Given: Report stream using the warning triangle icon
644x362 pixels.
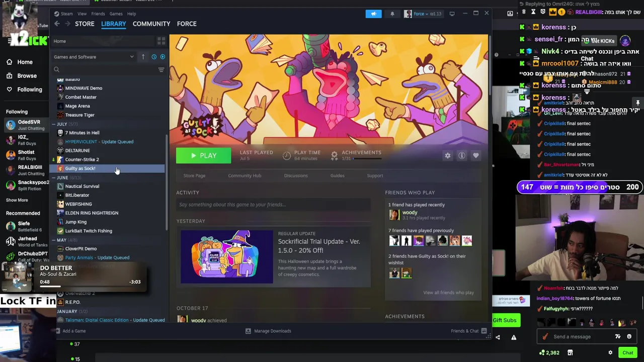Looking at the screenshot, I should tap(514, 337).
